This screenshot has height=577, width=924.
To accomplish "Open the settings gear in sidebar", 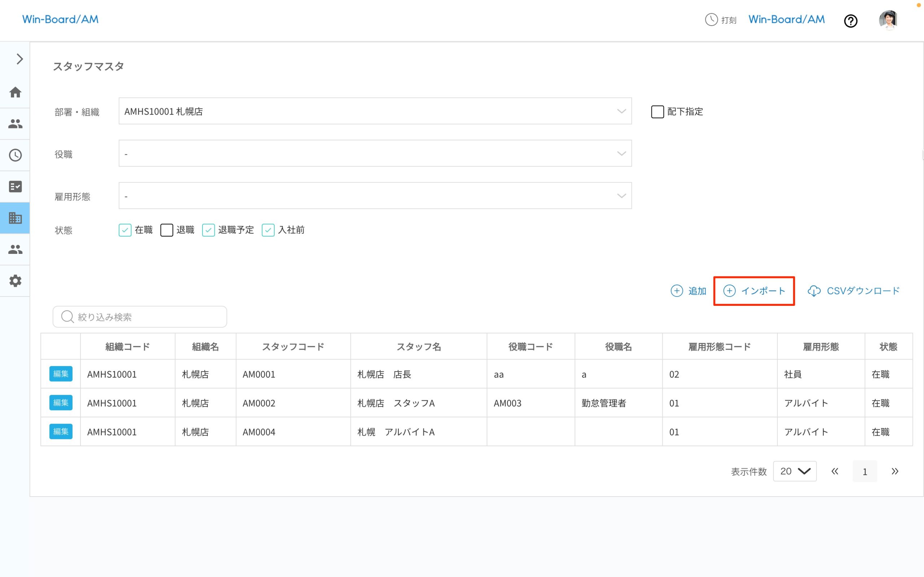I will (15, 281).
